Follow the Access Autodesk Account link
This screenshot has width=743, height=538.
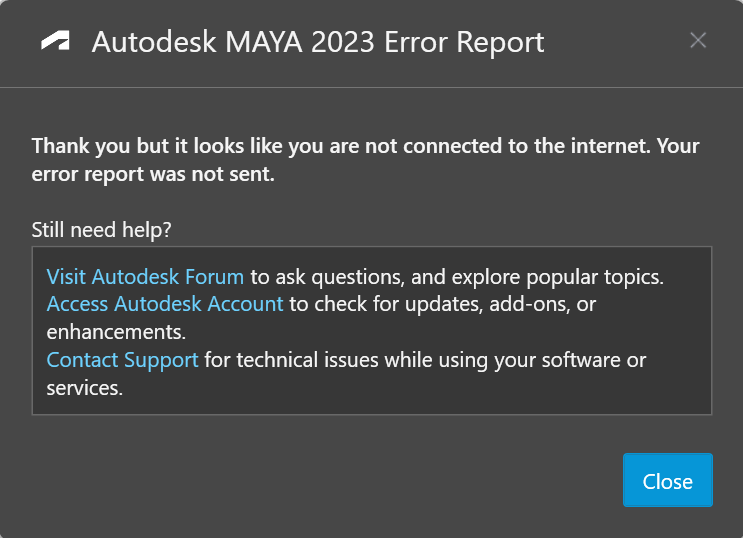click(165, 303)
